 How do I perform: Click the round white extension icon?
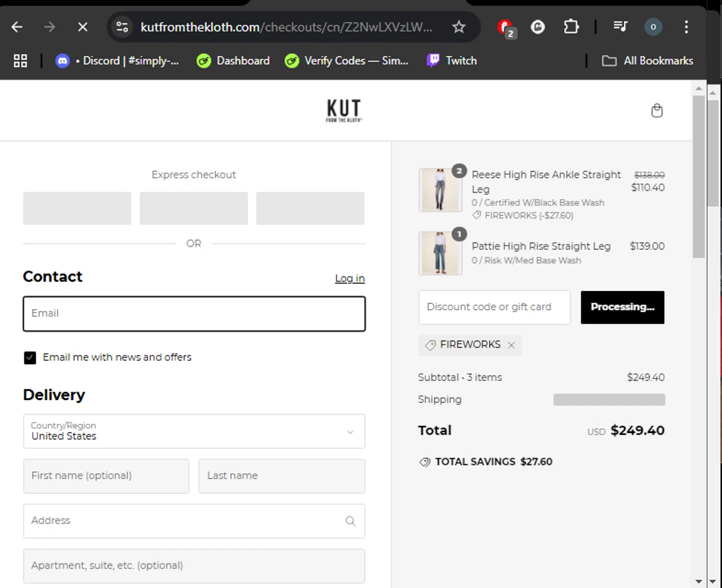point(538,27)
